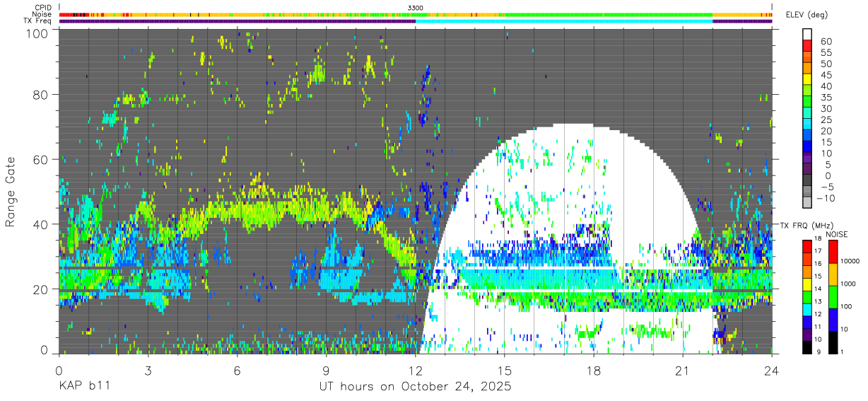Click the red 17–18 MHz TX FRQ swatch

(807, 246)
